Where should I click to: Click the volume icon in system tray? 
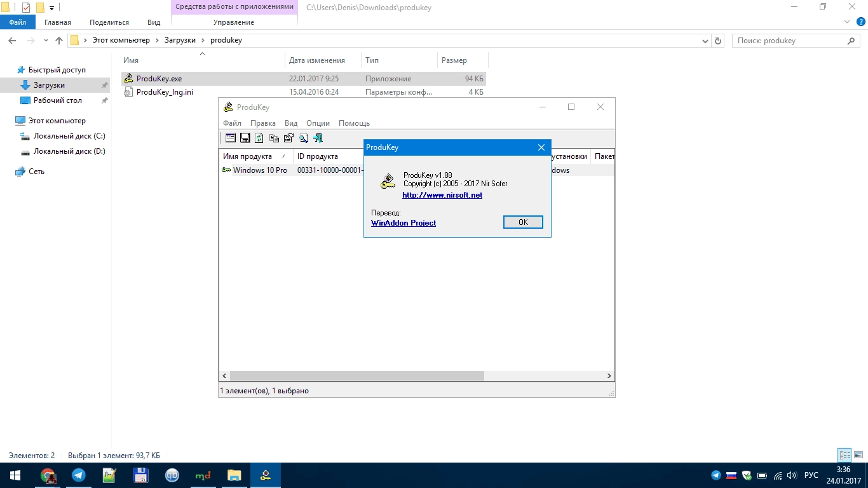(x=792, y=475)
